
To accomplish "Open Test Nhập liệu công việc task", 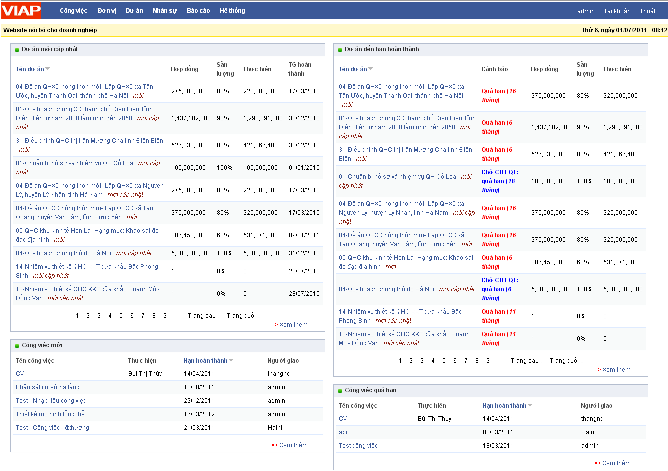I will pyautogui.click(x=51, y=401).
